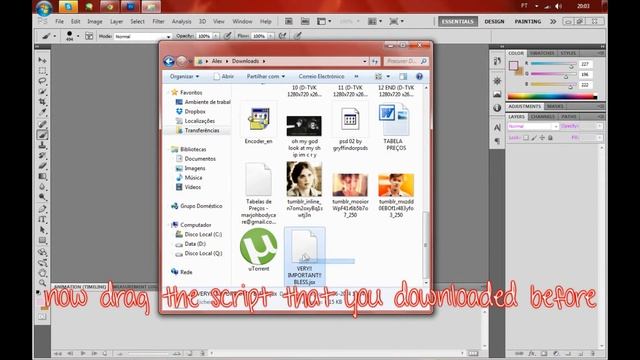
Task: Toggle lock all in Layers panel
Action: tap(550, 138)
